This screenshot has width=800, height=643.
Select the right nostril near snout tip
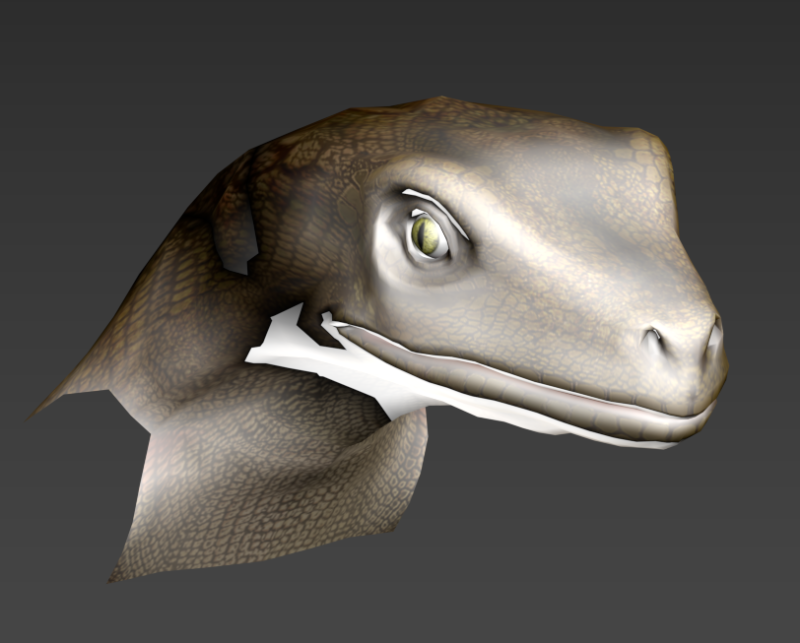click(713, 338)
